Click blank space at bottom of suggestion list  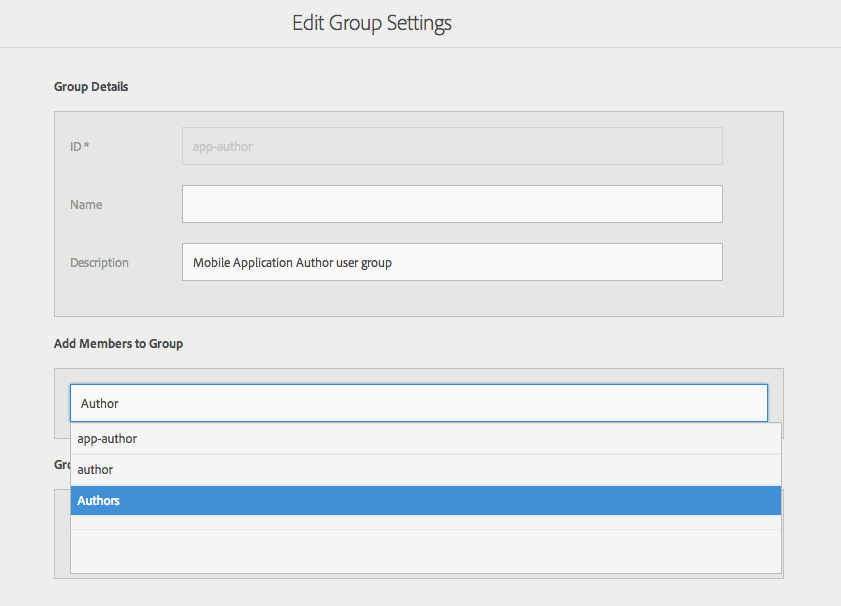[x=425, y=552]
